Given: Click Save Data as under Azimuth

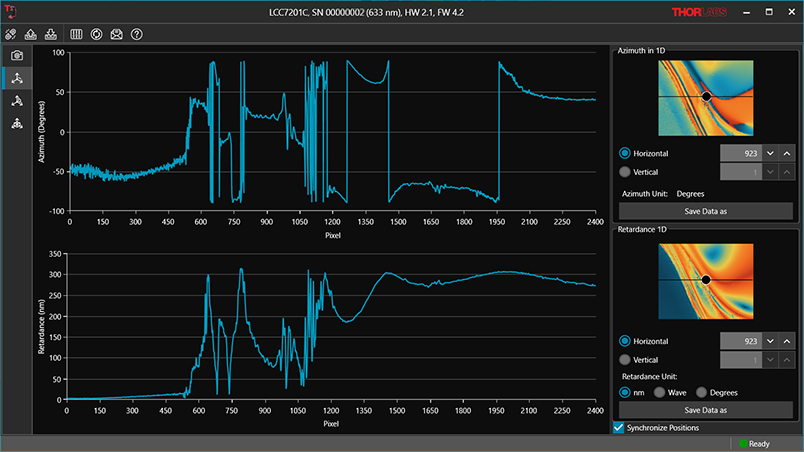Looking at the screenshot, I should [x=706, y=211].
